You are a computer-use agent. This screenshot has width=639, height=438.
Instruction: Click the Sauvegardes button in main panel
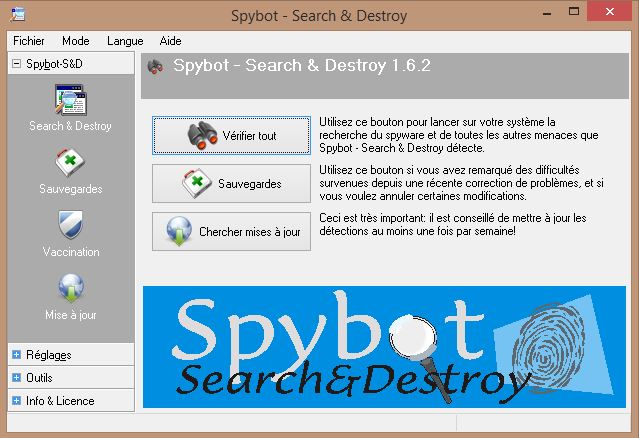pyautogui.click(x=231, y=183)
